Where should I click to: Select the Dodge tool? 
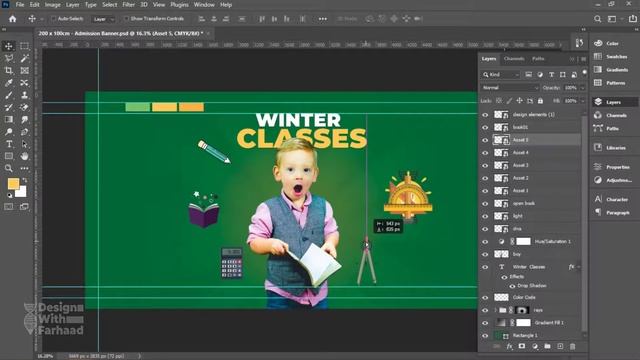[x=9, y=132]
